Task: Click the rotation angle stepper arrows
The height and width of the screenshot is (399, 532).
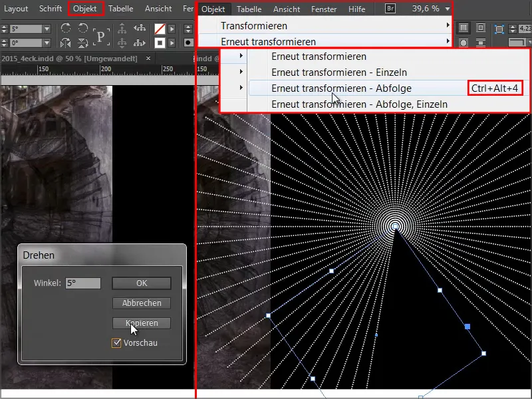Action: coord(4,29)
